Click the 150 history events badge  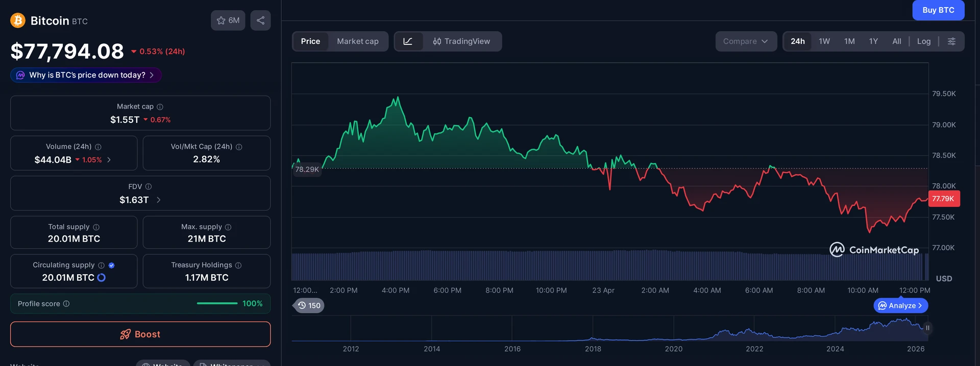309,305
